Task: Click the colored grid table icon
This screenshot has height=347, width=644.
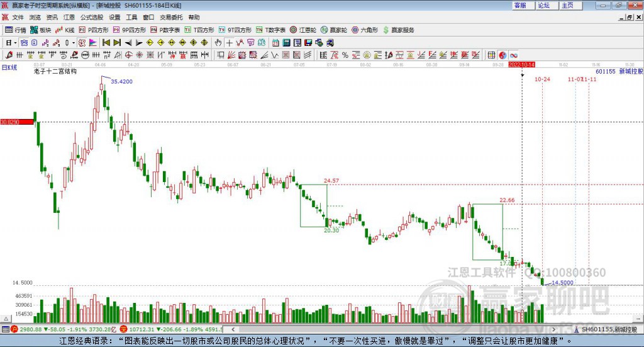Action: [491, 55]
